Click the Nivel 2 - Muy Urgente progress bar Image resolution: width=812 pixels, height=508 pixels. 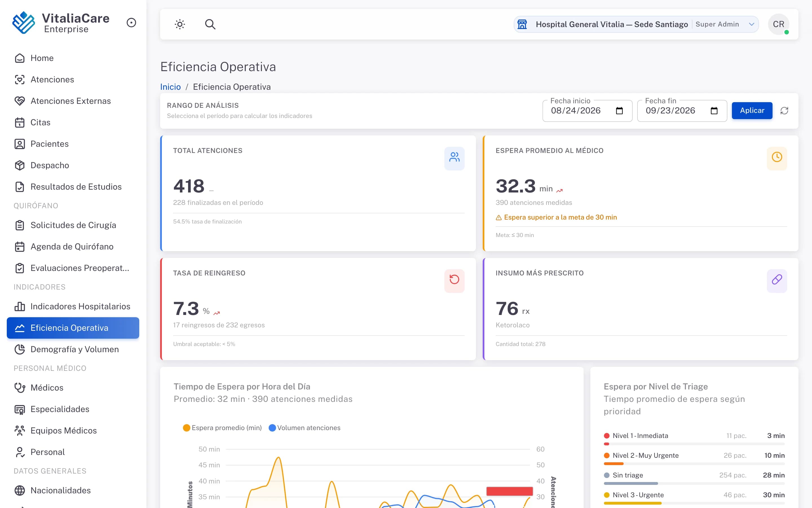pyautogui.click(x=694, y=464)
